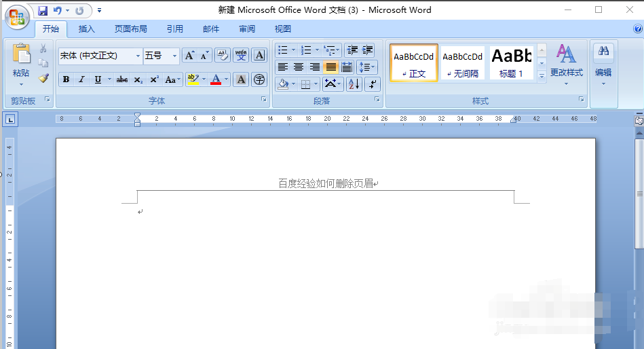Activate the Format Painter brush

click(x=43, y=78)
